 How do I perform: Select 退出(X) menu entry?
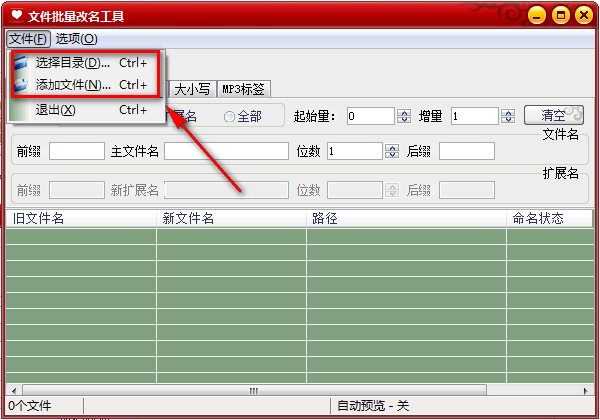[x=86, y=110]
